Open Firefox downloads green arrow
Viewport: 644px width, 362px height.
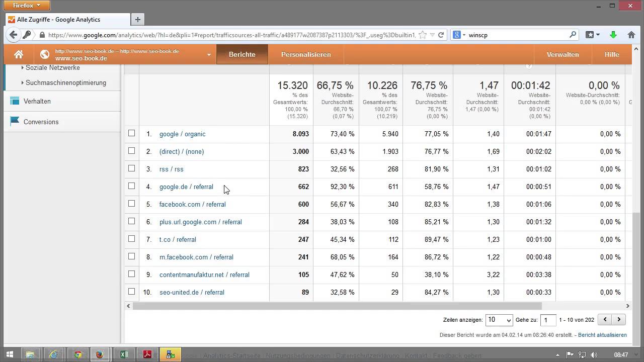[613, 35]
